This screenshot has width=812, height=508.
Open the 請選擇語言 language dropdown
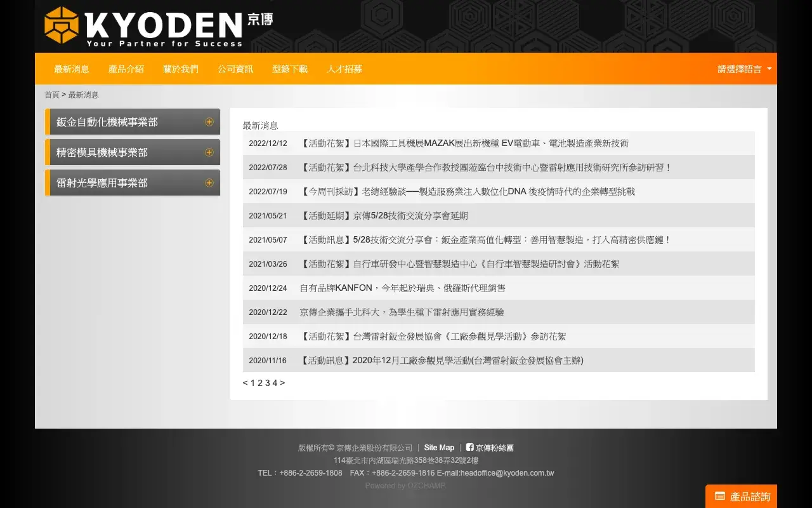coord(745,69)
